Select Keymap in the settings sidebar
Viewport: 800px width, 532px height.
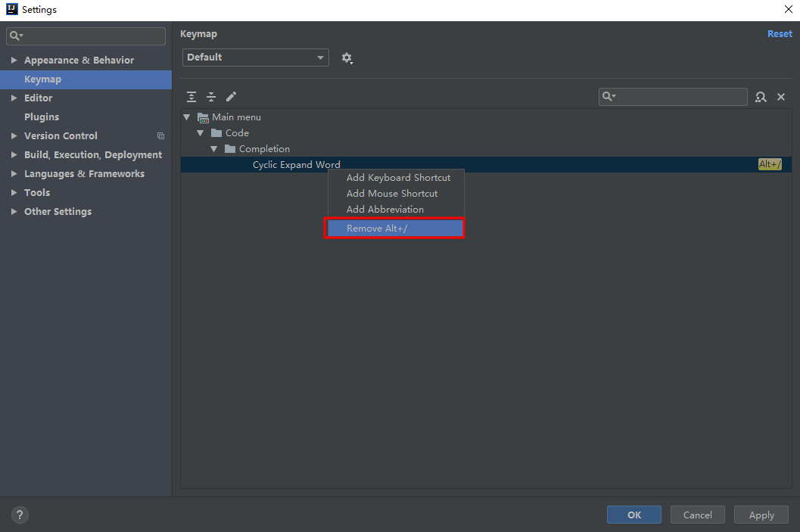tap(86, 79)
